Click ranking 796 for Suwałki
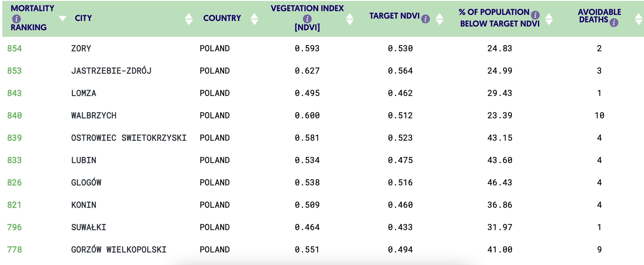644x265 pixels. pos(14,227)
